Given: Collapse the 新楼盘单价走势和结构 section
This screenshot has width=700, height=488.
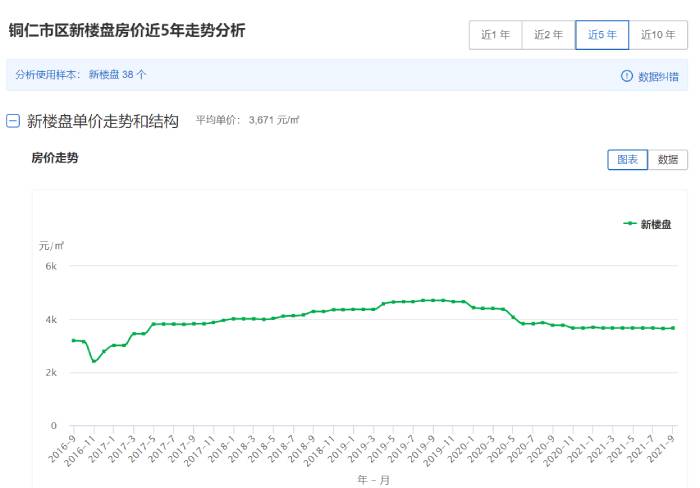Looking at the screenshot, I should pos(12,121).
